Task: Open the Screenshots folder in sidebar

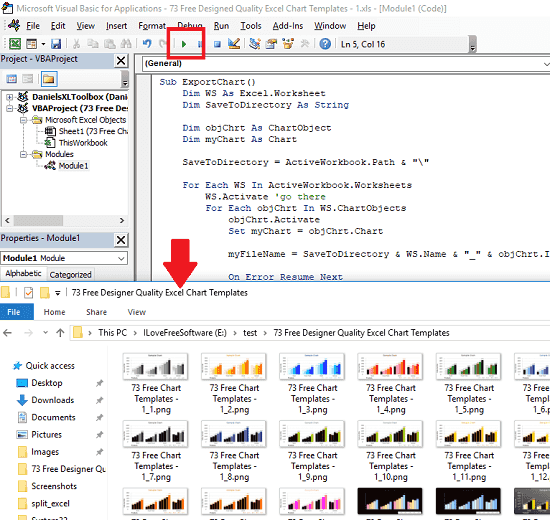Action: pos(54,486)
